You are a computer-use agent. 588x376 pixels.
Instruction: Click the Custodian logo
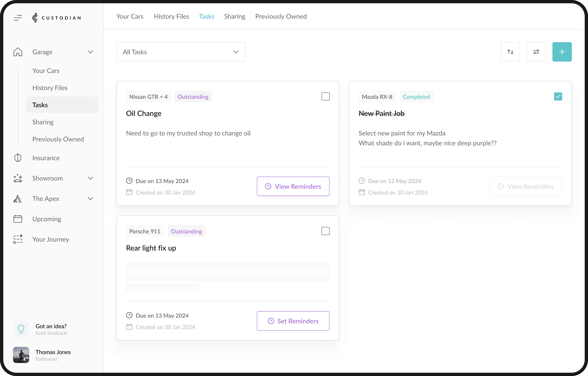57,18
